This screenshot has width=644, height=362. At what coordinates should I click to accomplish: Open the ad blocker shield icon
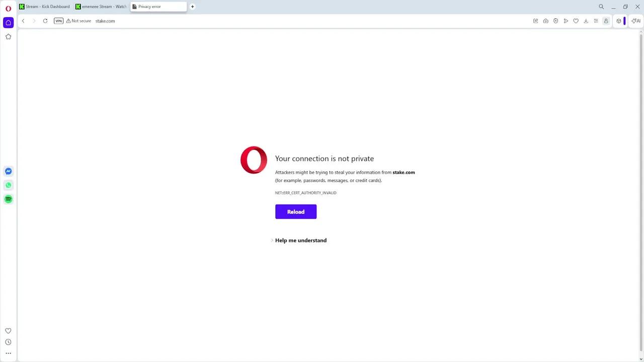(x=555, y=21)
